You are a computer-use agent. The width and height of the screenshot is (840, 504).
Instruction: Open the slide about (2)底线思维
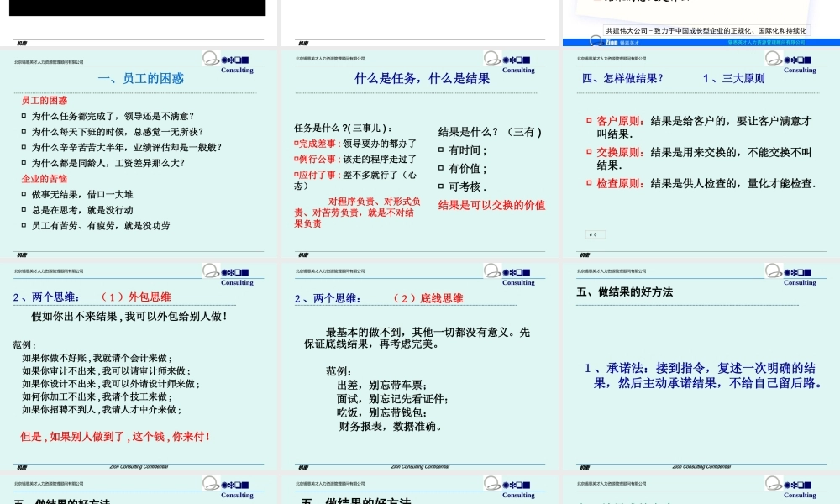420,366
